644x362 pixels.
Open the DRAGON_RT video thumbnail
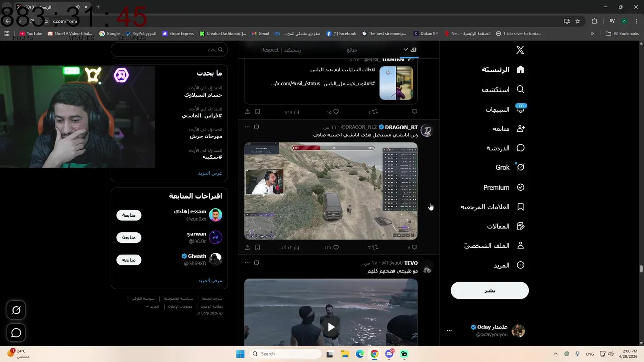point(331,191)
